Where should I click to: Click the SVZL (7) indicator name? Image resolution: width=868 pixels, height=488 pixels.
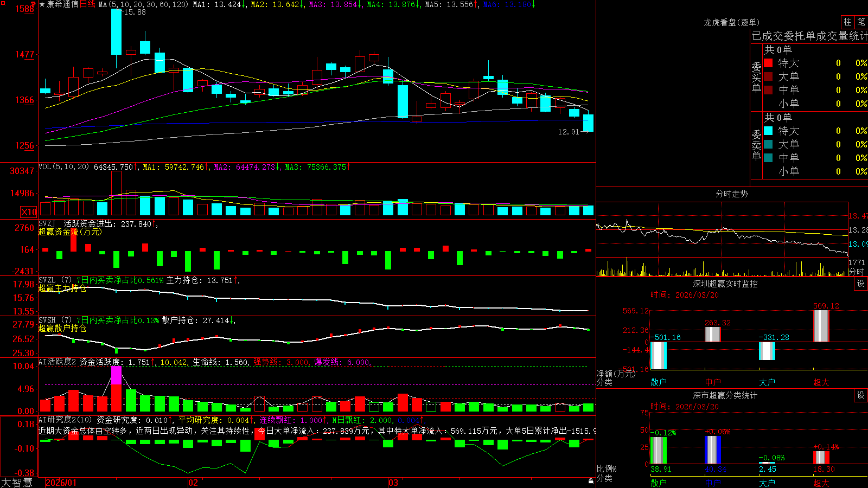point(55,280)
